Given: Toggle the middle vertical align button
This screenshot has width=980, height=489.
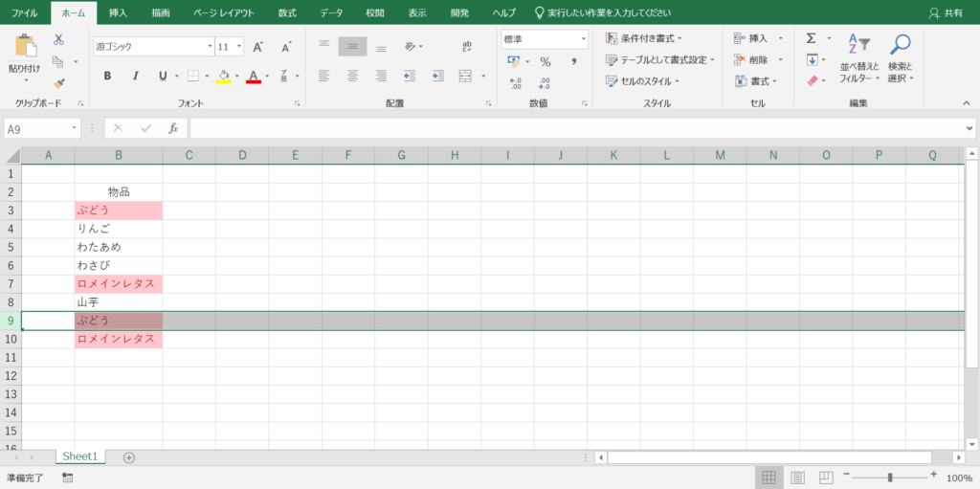Looking at the screenshot, I should pos(352,46).
